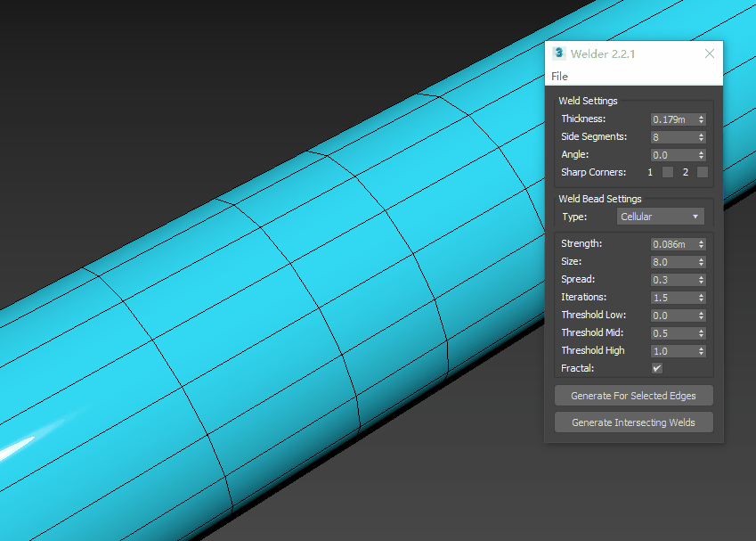Click the Welder 2.2.1 title text

603,53
